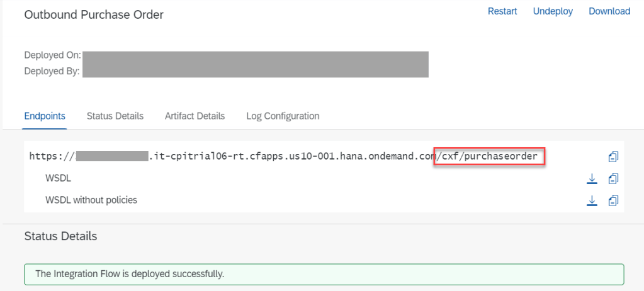Image resolution: width=644 pixels, height=291 pixels.
Task: Open the Status Details tab
Action: click(115, 116)
